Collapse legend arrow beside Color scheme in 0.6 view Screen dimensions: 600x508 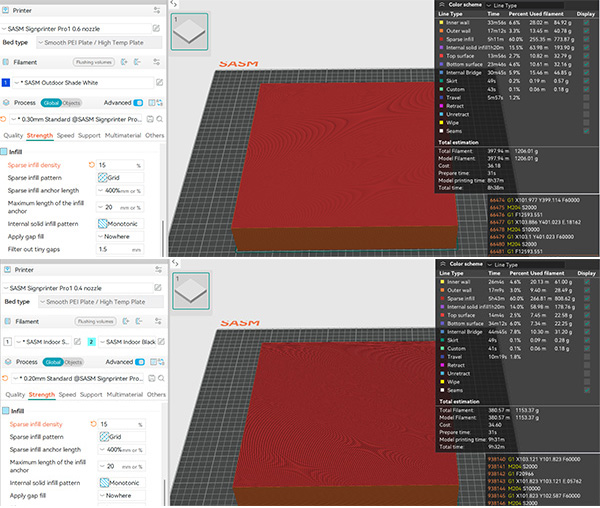point(442,5)
